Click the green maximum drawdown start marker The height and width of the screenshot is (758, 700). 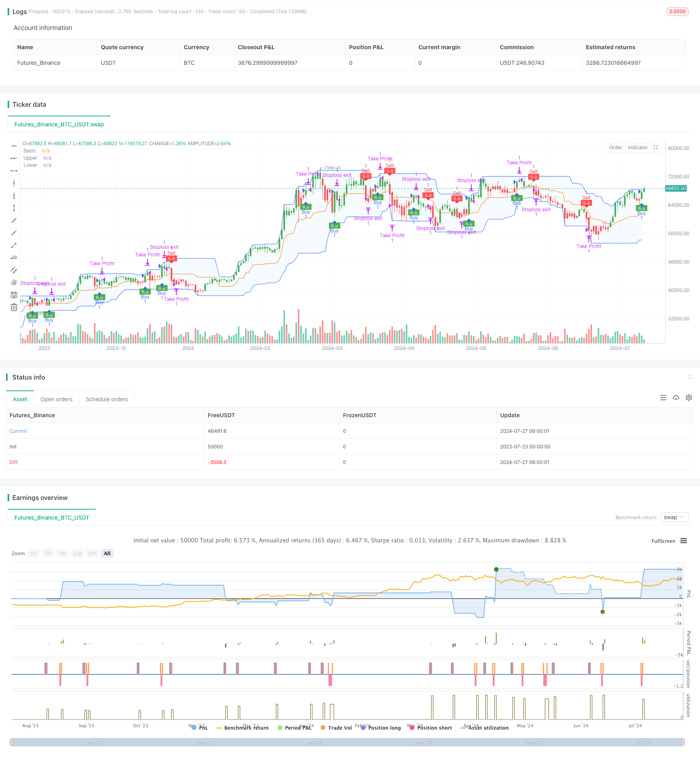pyautogui.click(x=496, y=569)
